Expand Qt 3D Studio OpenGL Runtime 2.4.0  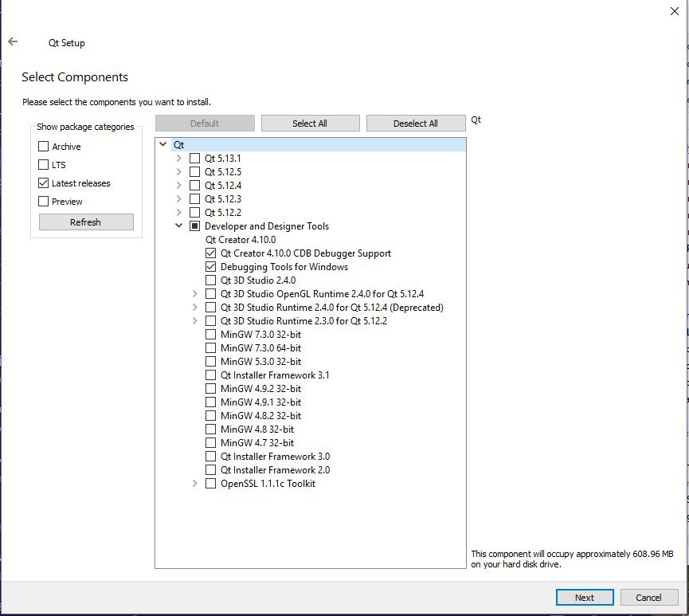(194, 293)
